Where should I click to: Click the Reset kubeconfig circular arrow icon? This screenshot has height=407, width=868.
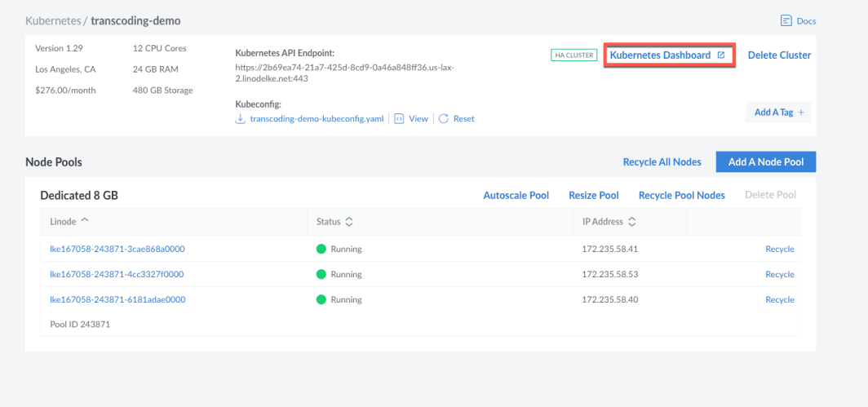coord(444,119)
